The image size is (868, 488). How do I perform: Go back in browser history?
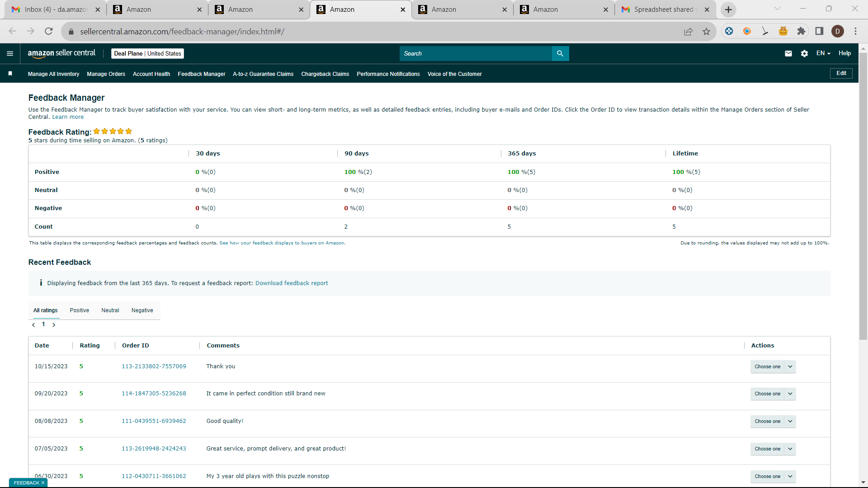13,31
